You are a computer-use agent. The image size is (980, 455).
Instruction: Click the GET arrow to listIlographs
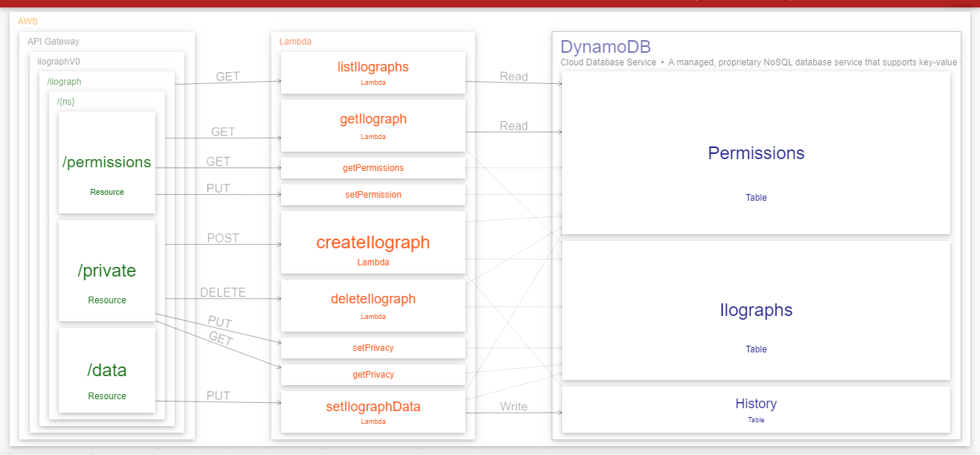coord(228,77)
